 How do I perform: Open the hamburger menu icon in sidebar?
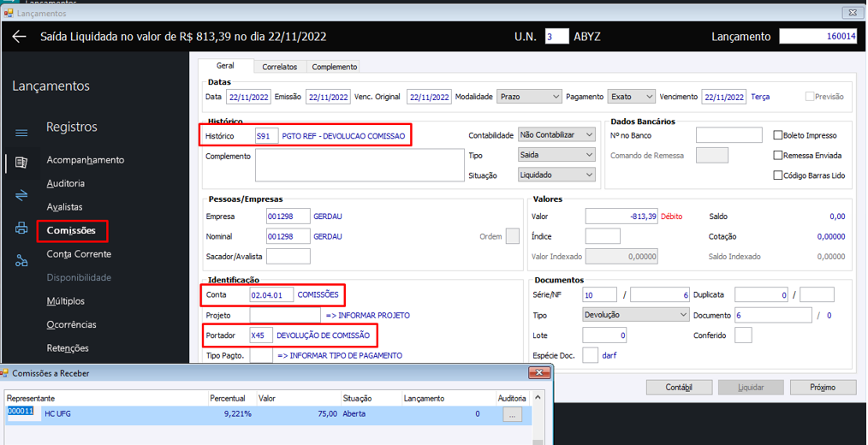pyautogui.click(x=21, y=133)
